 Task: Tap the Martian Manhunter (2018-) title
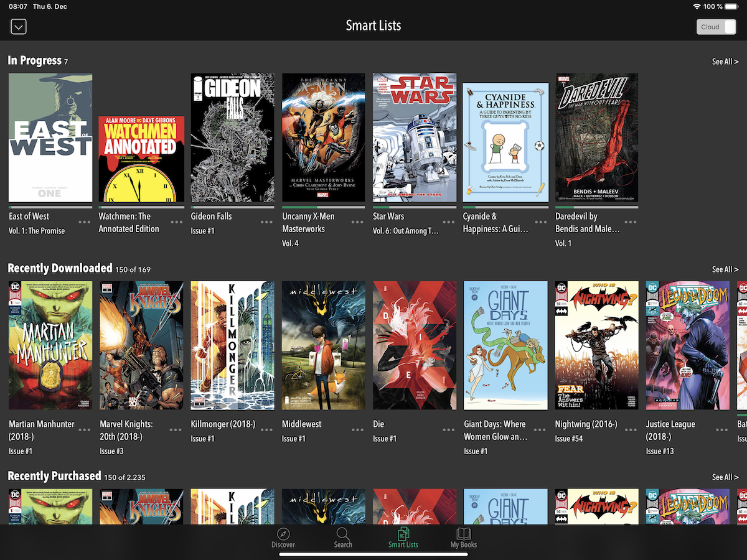point(42,430)
